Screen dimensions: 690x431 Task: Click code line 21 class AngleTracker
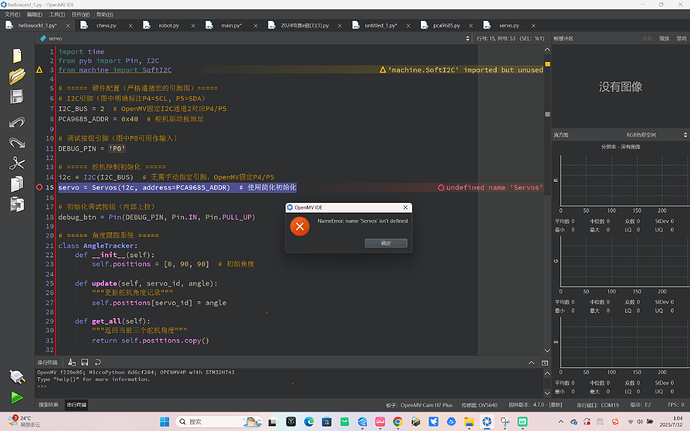[x=98, y=246]
